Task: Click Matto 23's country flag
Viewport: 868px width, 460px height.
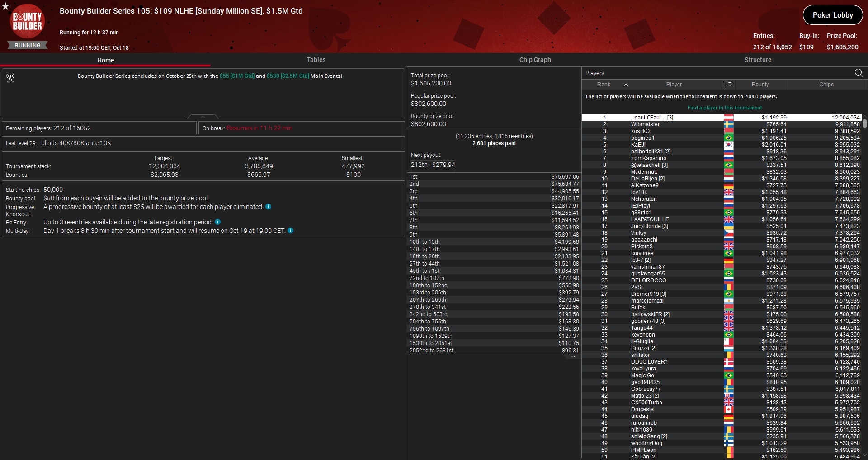Action: click(x=728, y=396)
